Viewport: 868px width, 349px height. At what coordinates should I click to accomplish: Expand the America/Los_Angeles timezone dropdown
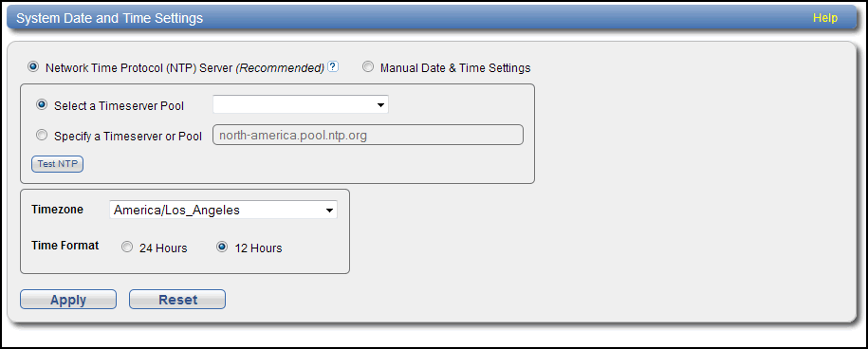pyautogui.click(x=224, y=210)
